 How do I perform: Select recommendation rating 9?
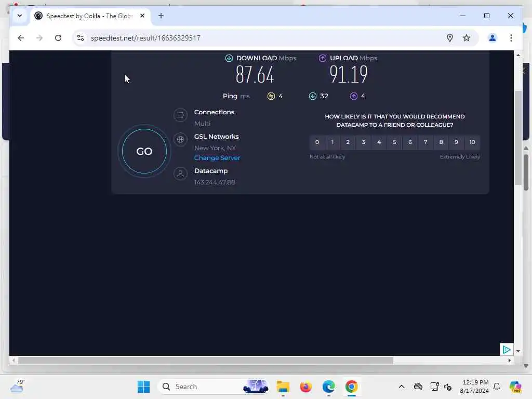456,142
